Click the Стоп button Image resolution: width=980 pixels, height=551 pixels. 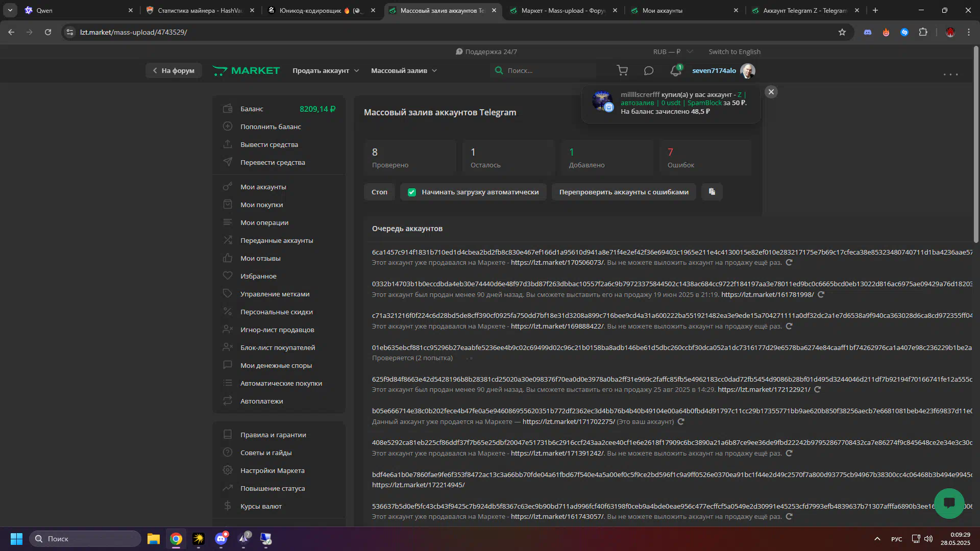tap(379, 192)
